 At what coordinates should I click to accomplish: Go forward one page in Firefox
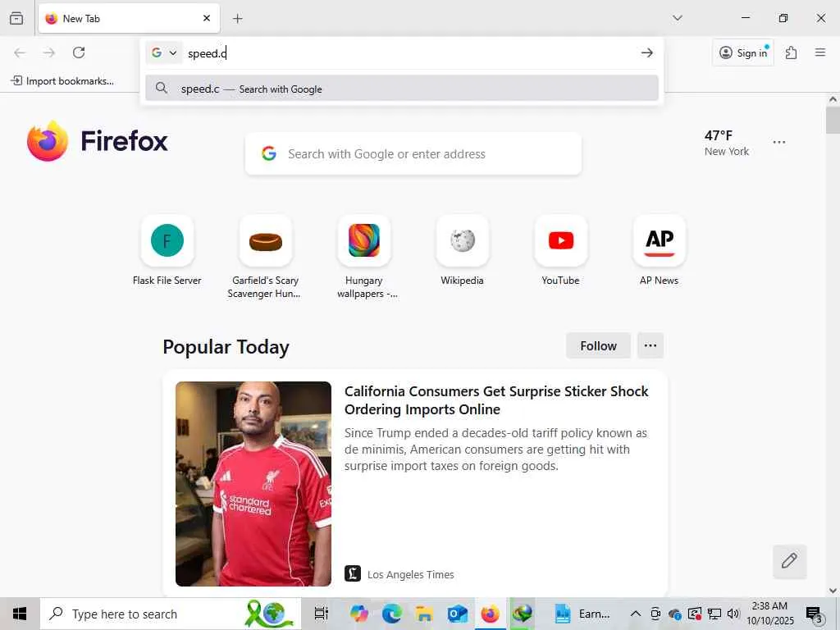49,52
